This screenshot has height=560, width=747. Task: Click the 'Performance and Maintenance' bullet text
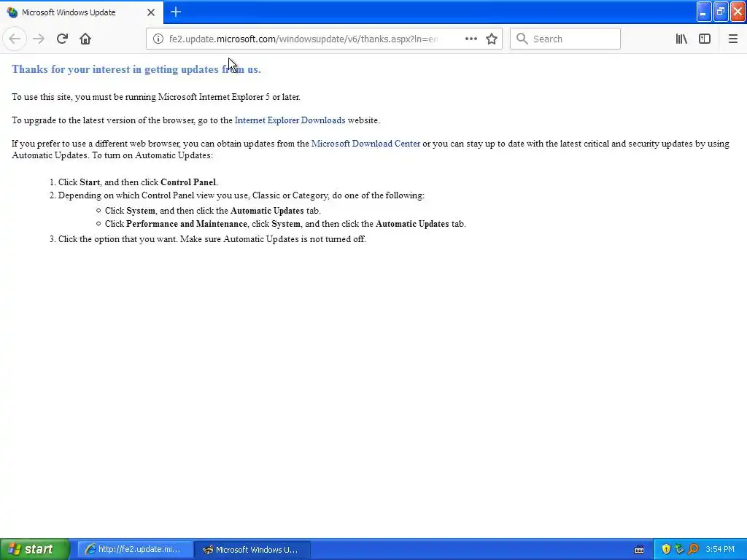coord(285,224)
